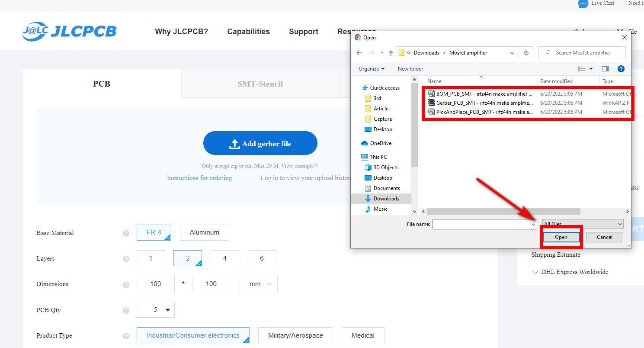Refresh the Mosfet amplifier folder
The width and height of the screenshot is (644, 348).
click(x=526, y=53)
